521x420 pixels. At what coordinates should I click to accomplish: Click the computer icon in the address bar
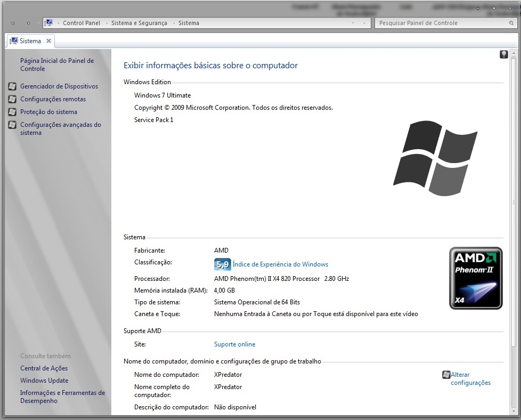49,23
